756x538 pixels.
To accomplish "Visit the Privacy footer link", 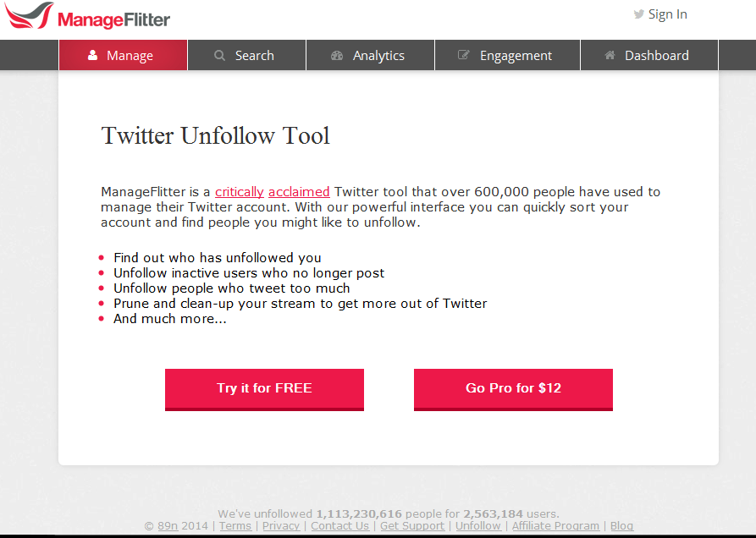I will point(281,526).
